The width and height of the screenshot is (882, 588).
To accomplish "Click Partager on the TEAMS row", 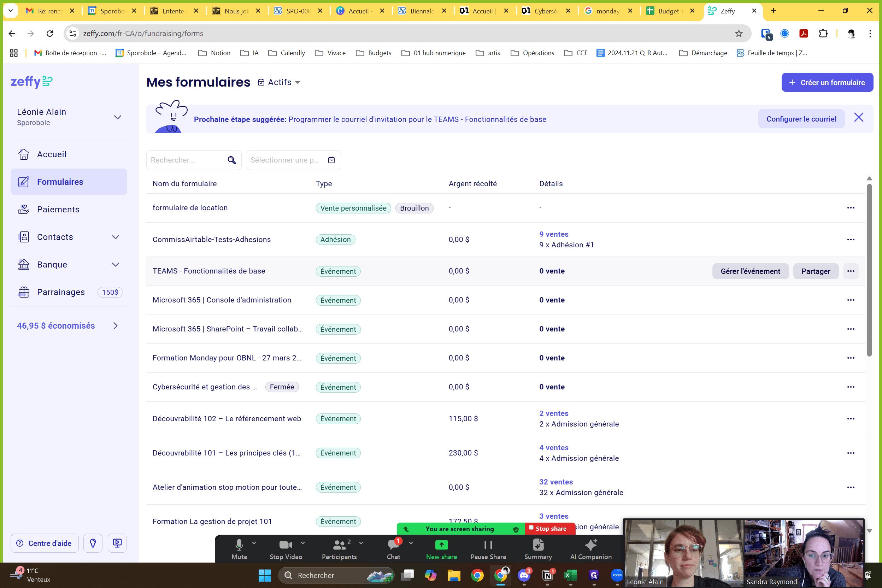I will [x=816, y=271].
